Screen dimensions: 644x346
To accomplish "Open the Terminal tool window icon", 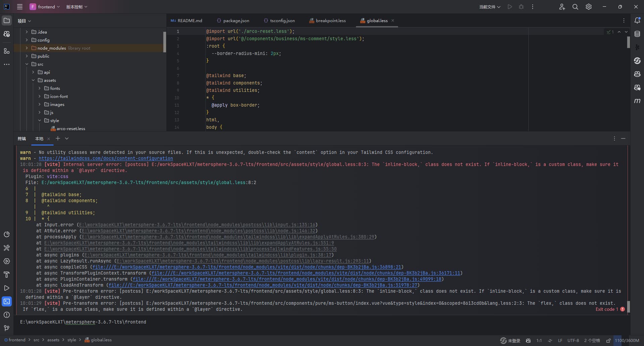I will (7, 301).
